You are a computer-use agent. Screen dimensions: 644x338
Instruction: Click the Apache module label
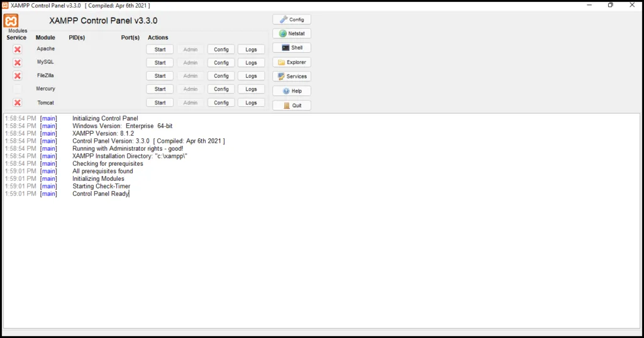pos(45,48)
